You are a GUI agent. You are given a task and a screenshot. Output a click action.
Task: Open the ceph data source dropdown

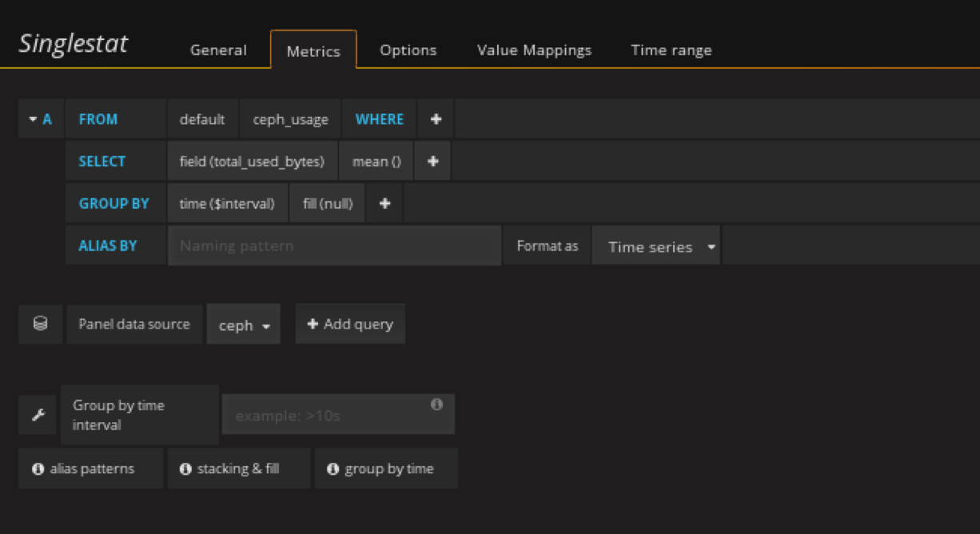click(244, 325)
